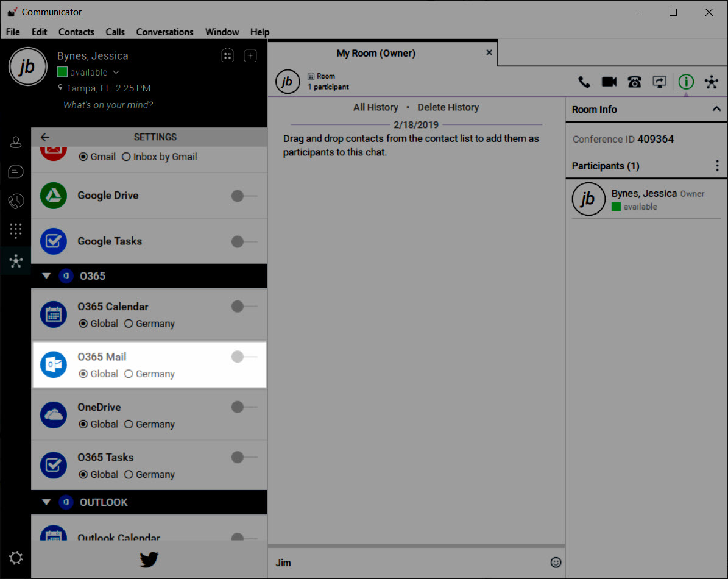Enable the O365 Calendar toggle
This screenshot has height=579, width=728.
point(244,307)
